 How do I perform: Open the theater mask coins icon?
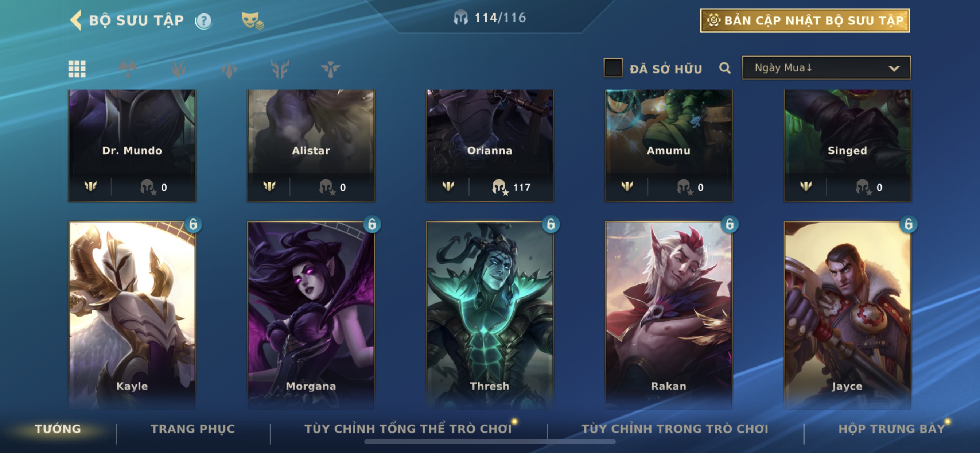[x=253, y=20]
